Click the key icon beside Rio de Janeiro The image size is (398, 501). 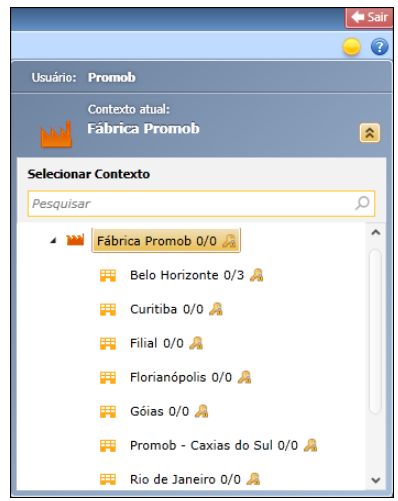(x=253, y=479)
